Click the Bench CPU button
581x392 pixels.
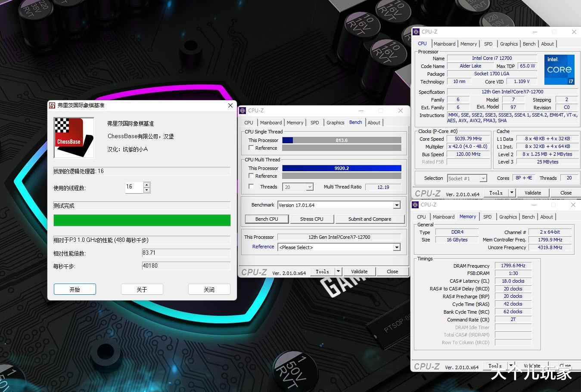(266, 219)
